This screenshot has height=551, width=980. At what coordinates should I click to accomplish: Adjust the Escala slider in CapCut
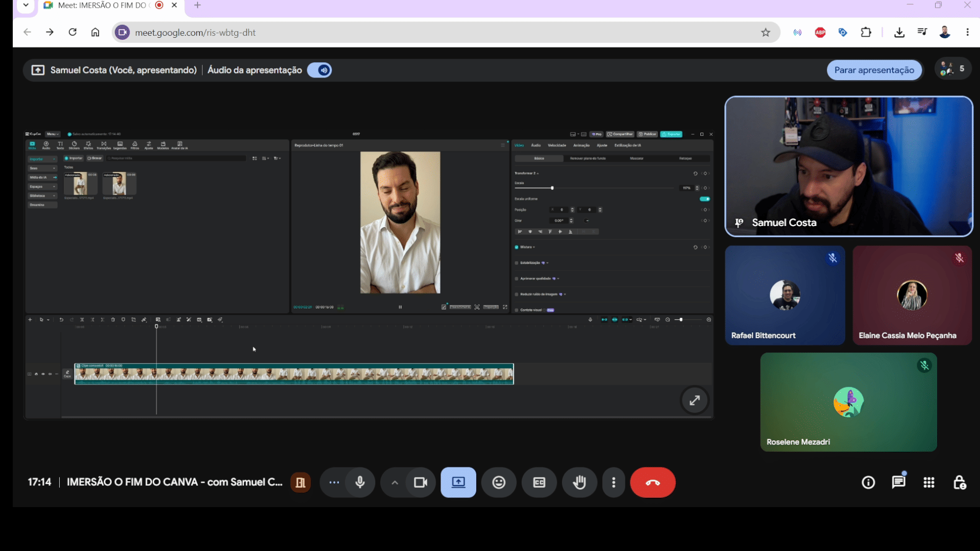tap(552, 188)
